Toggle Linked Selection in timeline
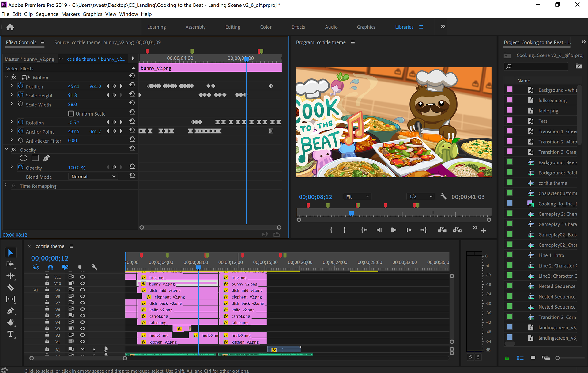 (65, 267)
